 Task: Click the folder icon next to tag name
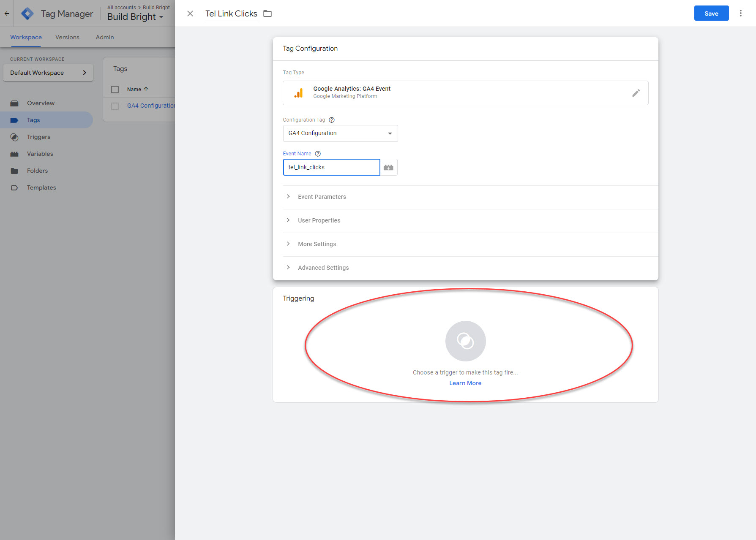[267, 14]
